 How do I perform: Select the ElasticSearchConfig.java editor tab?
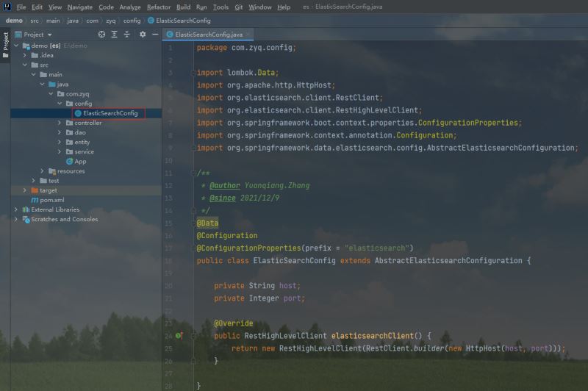tap(208, 35)
